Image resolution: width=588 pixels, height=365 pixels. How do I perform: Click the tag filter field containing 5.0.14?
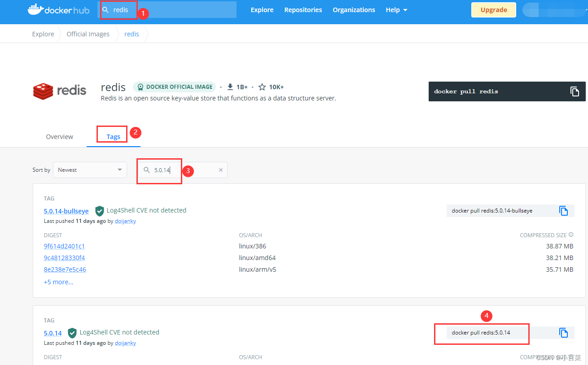coord(182,170)
